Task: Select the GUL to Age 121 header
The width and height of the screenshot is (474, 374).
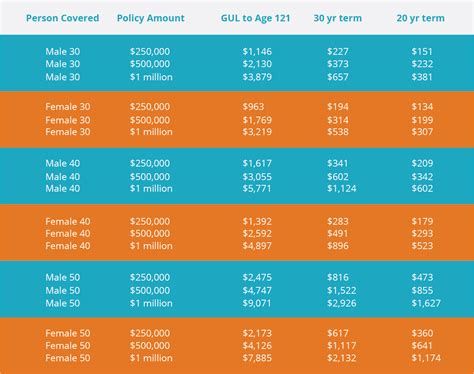Action: [255, 18]
